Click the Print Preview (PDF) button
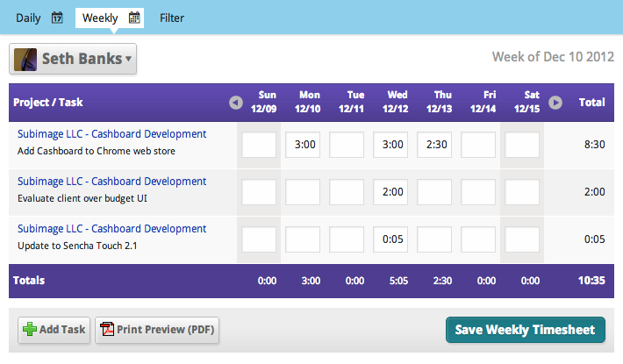This screenshot has height=364, width=623. pyautogui.click(x=157, y=330)
